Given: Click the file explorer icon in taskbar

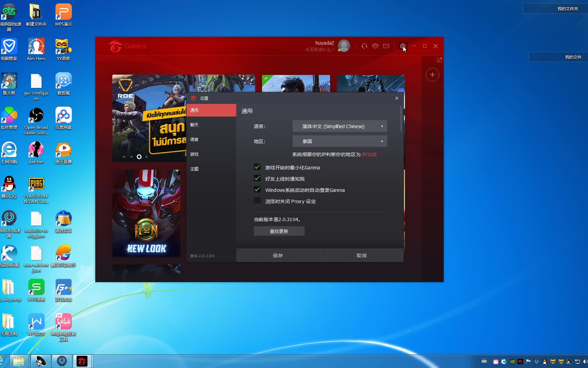Looking at the screenshot, I should (x=19, y=361).
